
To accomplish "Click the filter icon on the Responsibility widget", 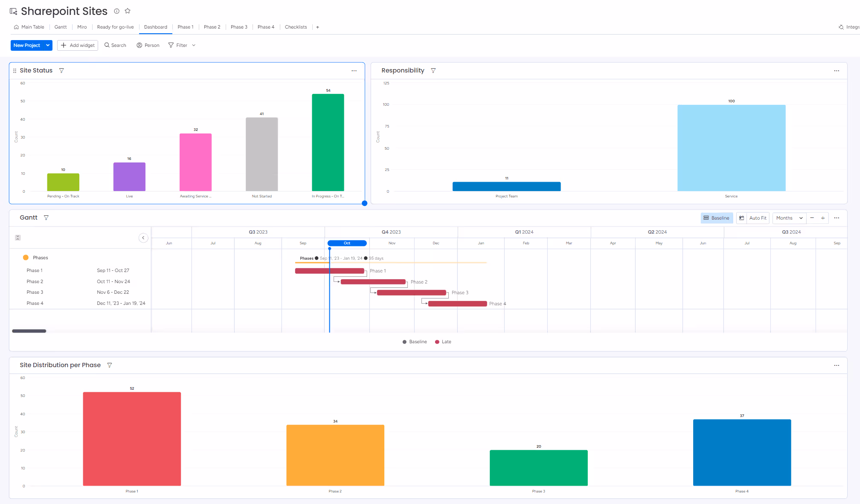I will pyautogui.click(x=433, y=70).
